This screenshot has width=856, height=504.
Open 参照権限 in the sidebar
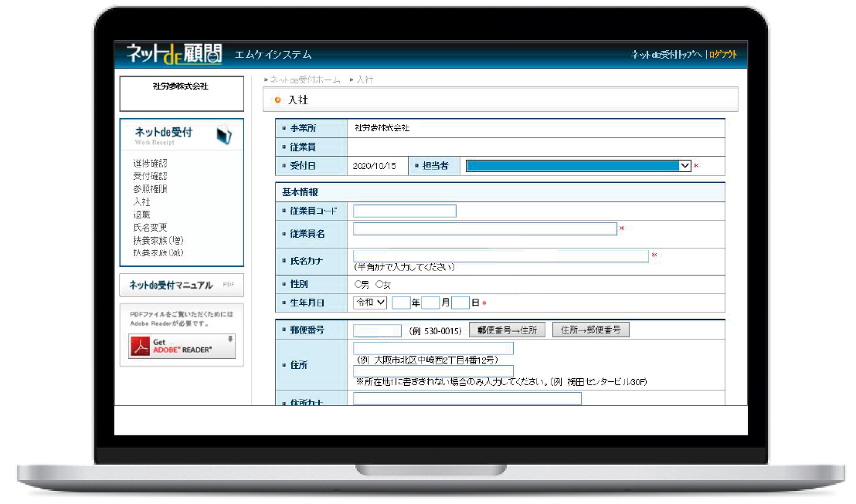coord(150,189)
